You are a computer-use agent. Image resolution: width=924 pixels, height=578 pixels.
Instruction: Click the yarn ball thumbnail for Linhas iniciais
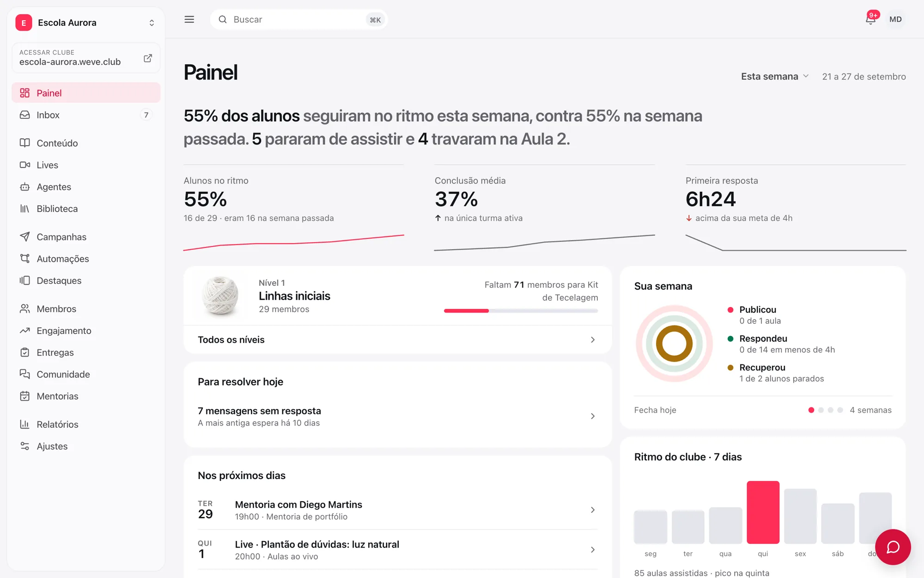pos(220,296)
